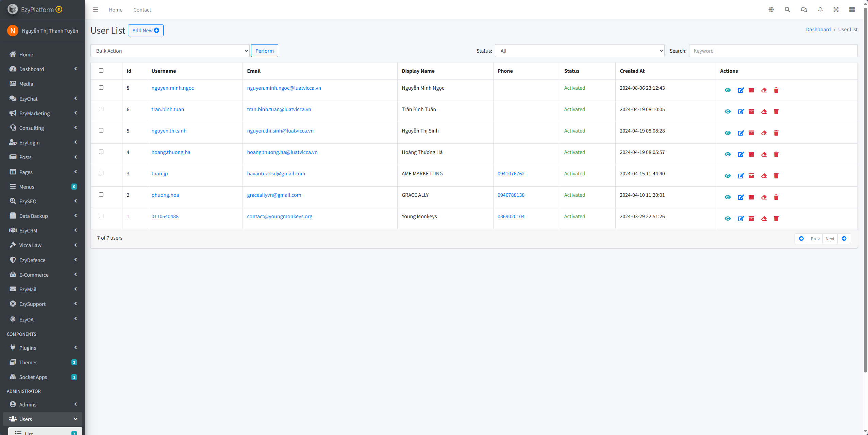Click the trash delete icon for tuan.jp row
This screenshot has width=868, height=435.
776,176
